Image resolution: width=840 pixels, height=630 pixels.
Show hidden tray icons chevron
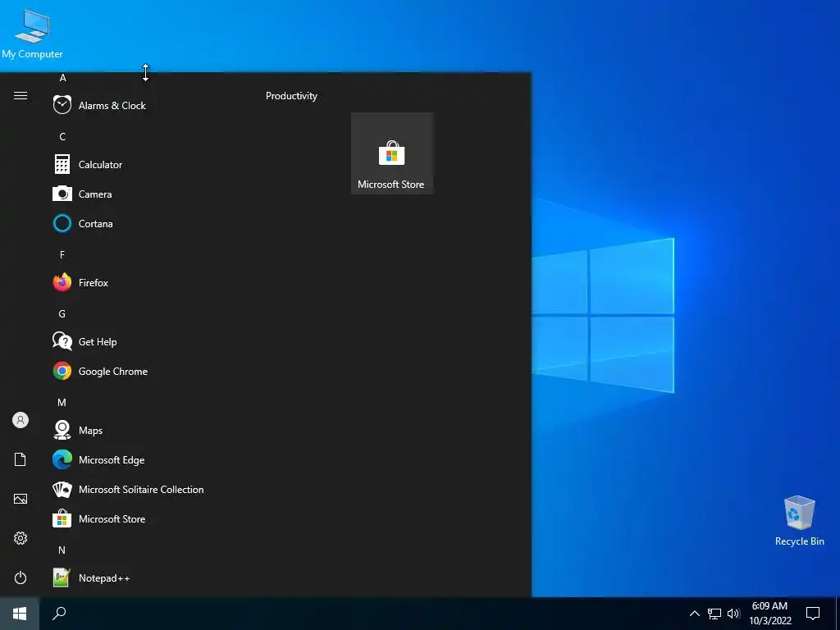(694, 614)
